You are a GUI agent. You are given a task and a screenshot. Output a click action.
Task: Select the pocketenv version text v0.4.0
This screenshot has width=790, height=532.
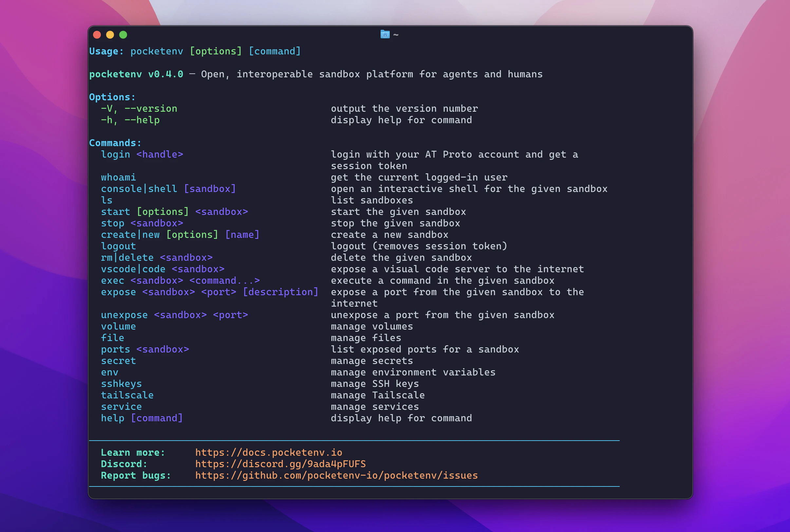pyautogui.click(x=166, y=74)
